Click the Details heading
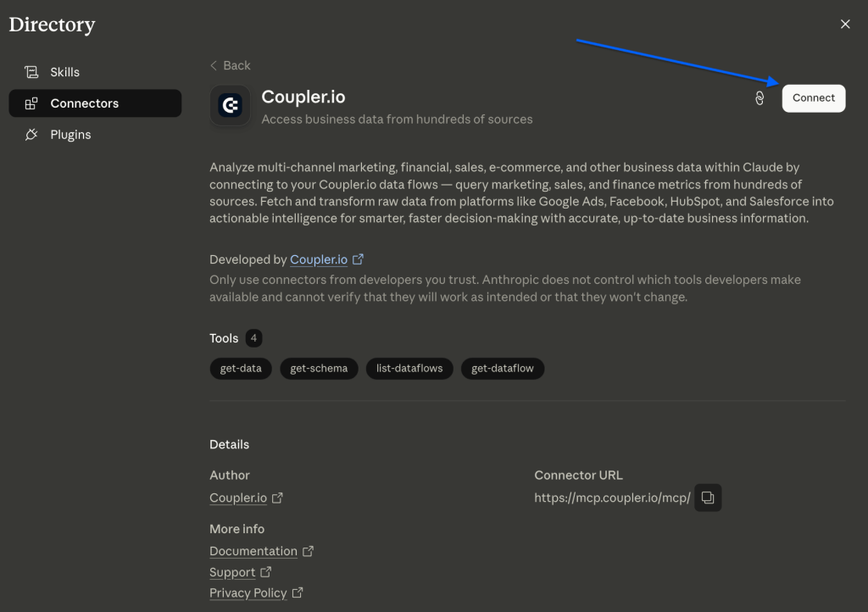This screenshot has height=612, width=868. pos(229,444)
